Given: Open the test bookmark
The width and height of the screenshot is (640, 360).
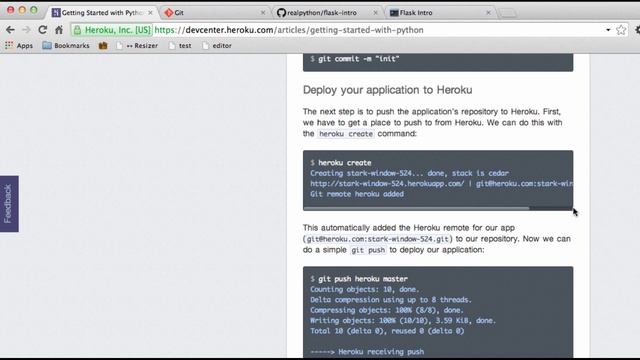Looking at the screenshot, I should (180, 46).
